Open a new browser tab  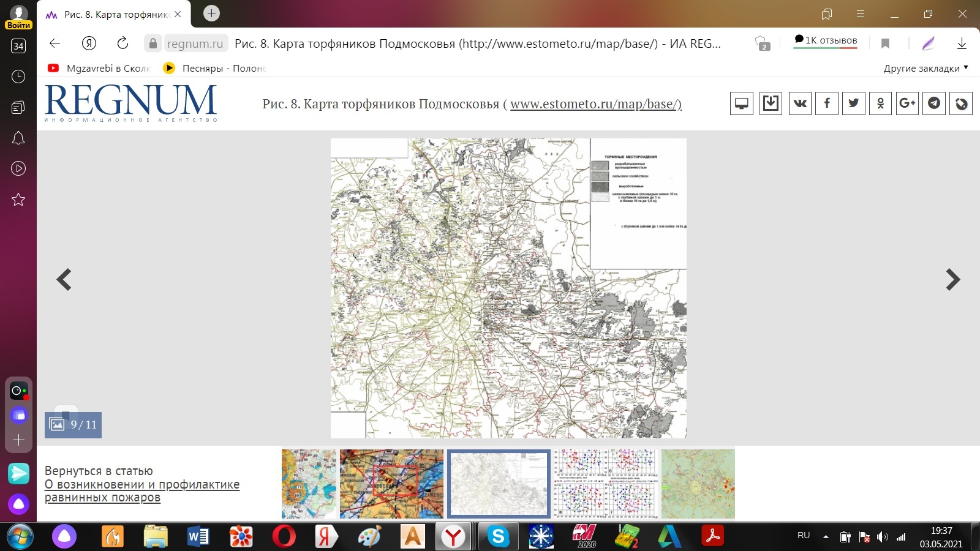[x=211, y=13]
